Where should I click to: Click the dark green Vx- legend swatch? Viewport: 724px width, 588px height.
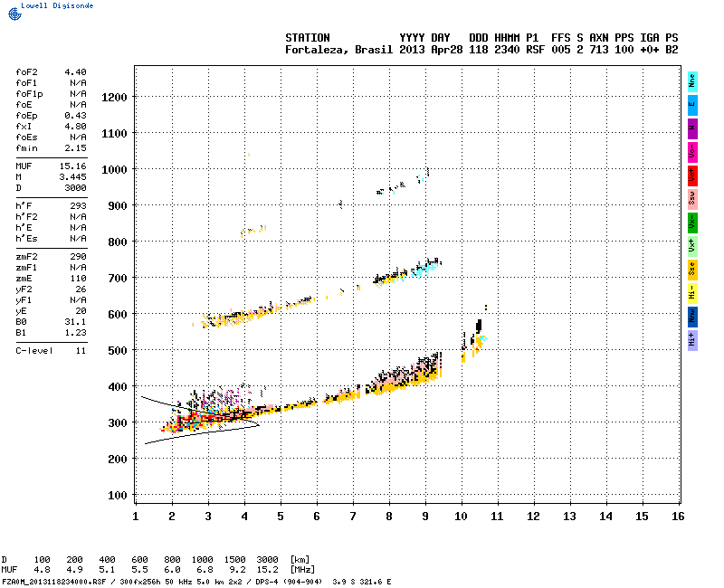(x=692, y=222)
